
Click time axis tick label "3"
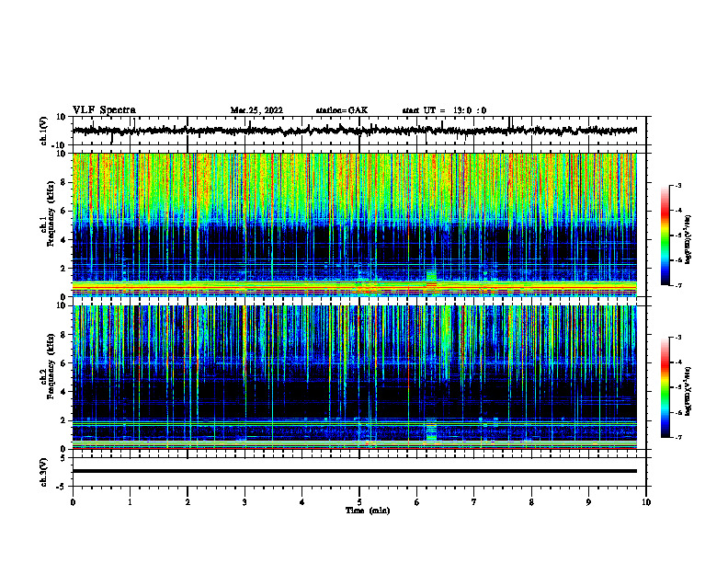[x=245, y=502]
